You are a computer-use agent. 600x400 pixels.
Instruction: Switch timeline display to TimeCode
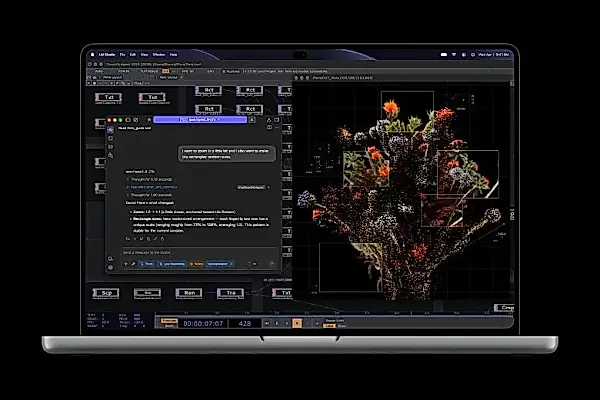[x=168, y=321]
